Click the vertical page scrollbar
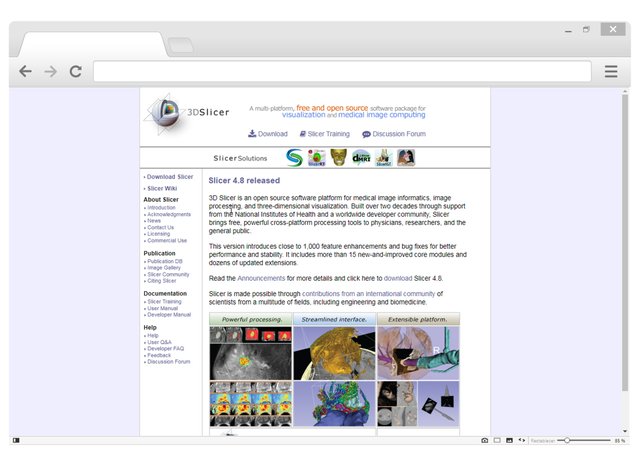Screen dimensions: 640x457 624,243
